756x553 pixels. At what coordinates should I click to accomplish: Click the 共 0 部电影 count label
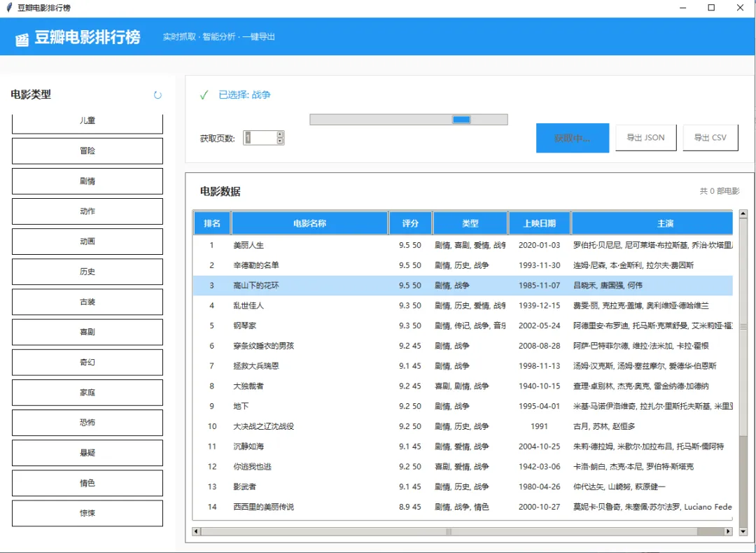click(x=720, y=191)
